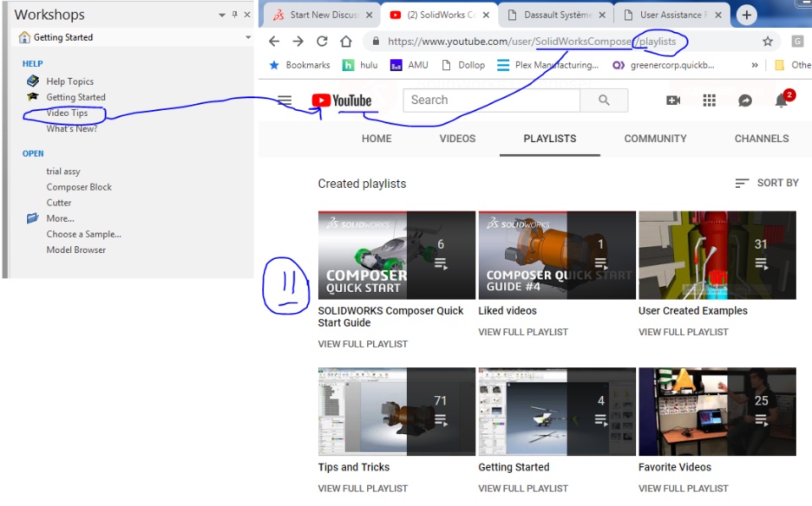Image resolution: width=812 pixels, height=506 pixels.
Task: Click the search magnifier button
Action: coord(604,100)
